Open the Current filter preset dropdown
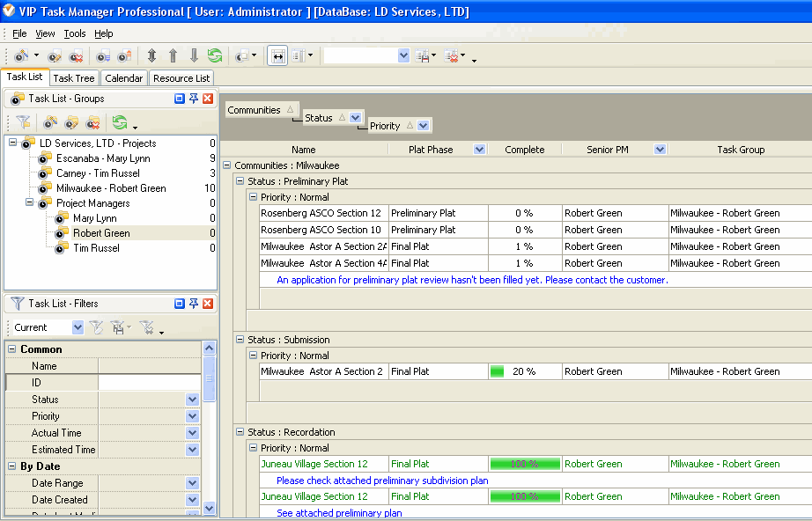The height and width of the screenshot is (521, 812). pos(78,327)
